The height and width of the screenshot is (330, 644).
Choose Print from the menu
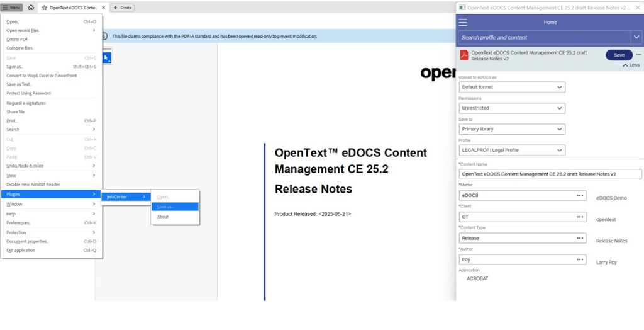point(52,121)
